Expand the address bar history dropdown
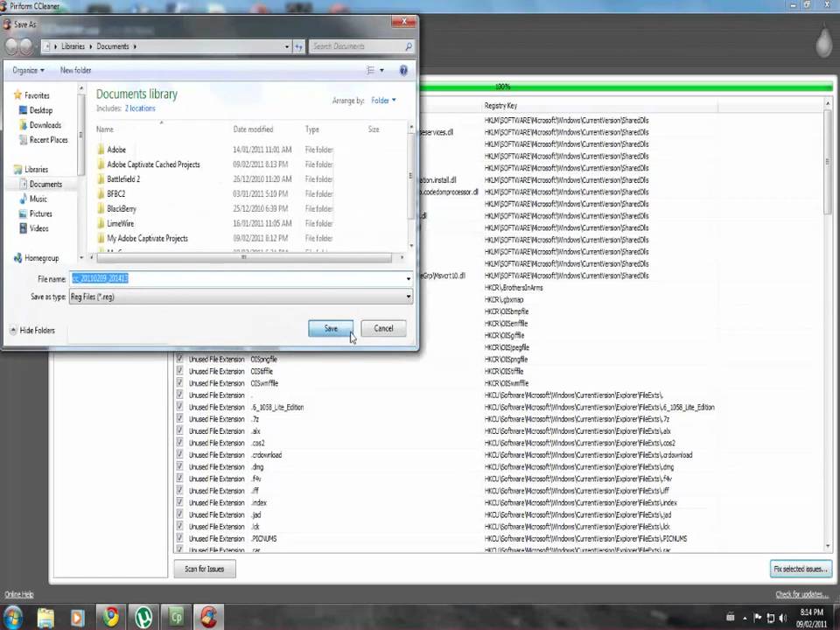The width and height of the screenshot is (840, 630). click(287, 46)
